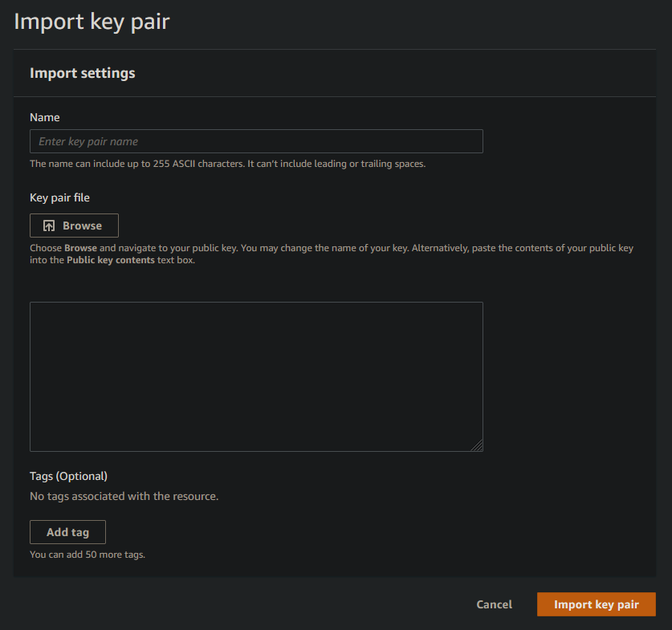672x630 pixels.
Task: Click the text area resize handle
Action: point(477,445)
